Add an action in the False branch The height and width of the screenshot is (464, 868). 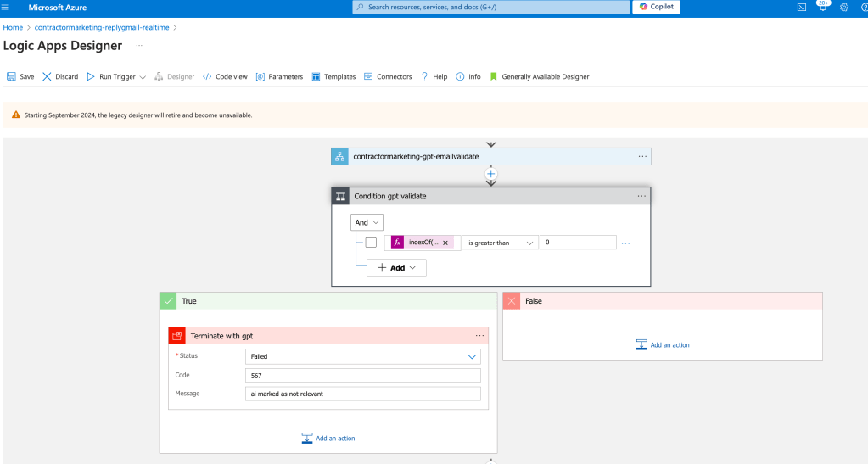(x=663, y=345)
